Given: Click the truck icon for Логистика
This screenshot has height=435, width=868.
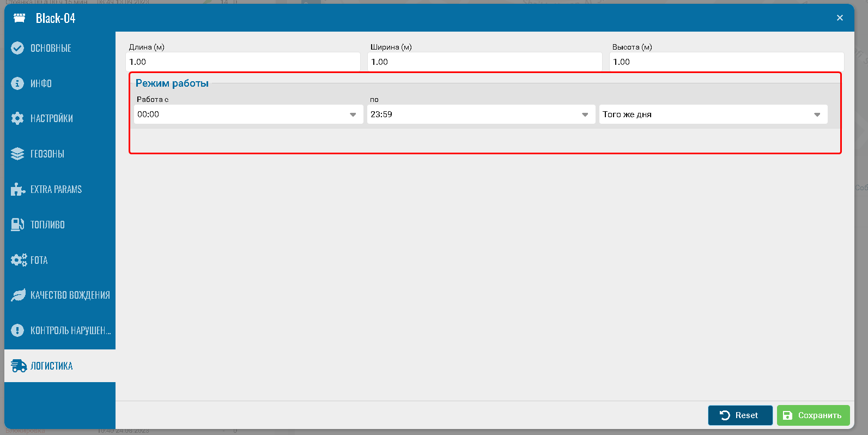Looking at the screenshot, I should pyautogui.click(x=19, y=366).
